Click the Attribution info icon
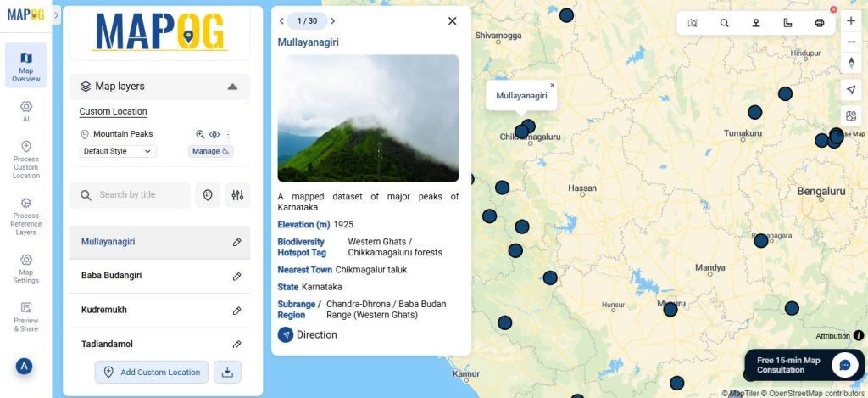The image size is (868, 398). tap(859, 335)
